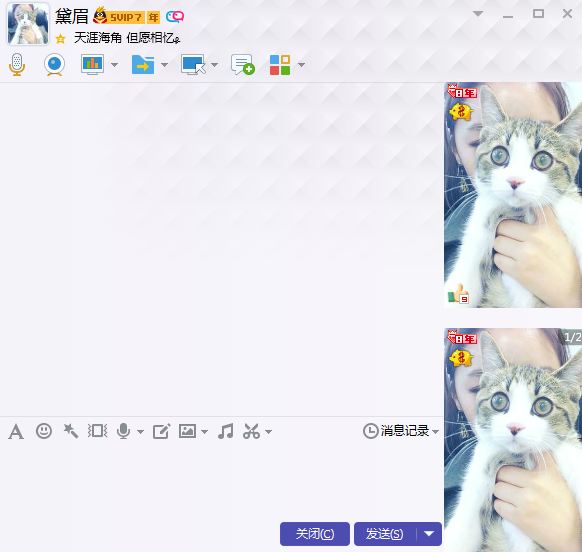Send a window shake

click(x=98, y=431)
